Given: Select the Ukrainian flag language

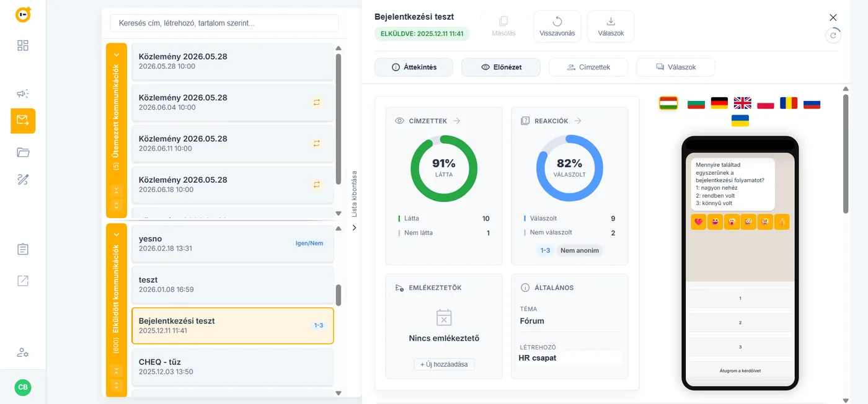Looking at the screenshot, I should (x=740, y=120).
